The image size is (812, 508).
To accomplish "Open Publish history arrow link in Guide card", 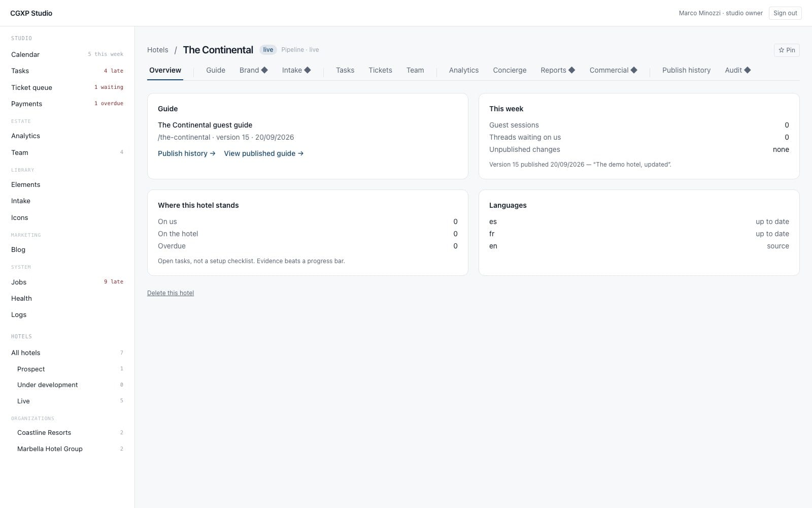I will pos(187,153).
